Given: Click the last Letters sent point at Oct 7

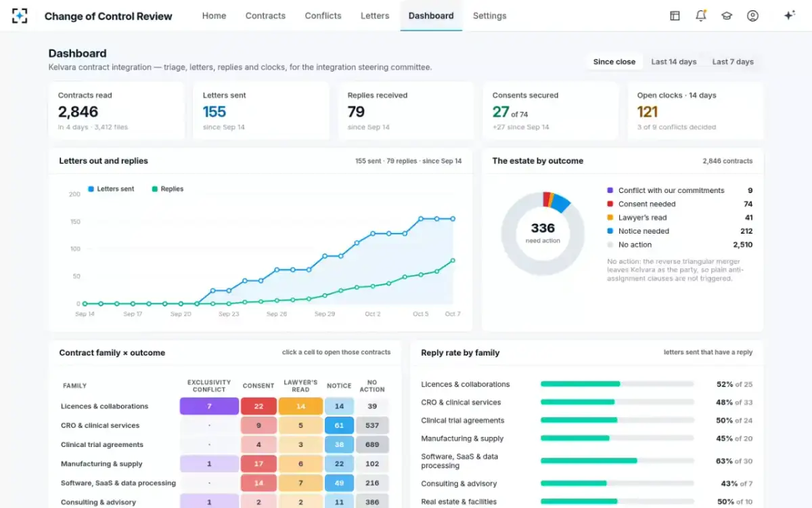Looking at the screenshot, I should (453, 219).
